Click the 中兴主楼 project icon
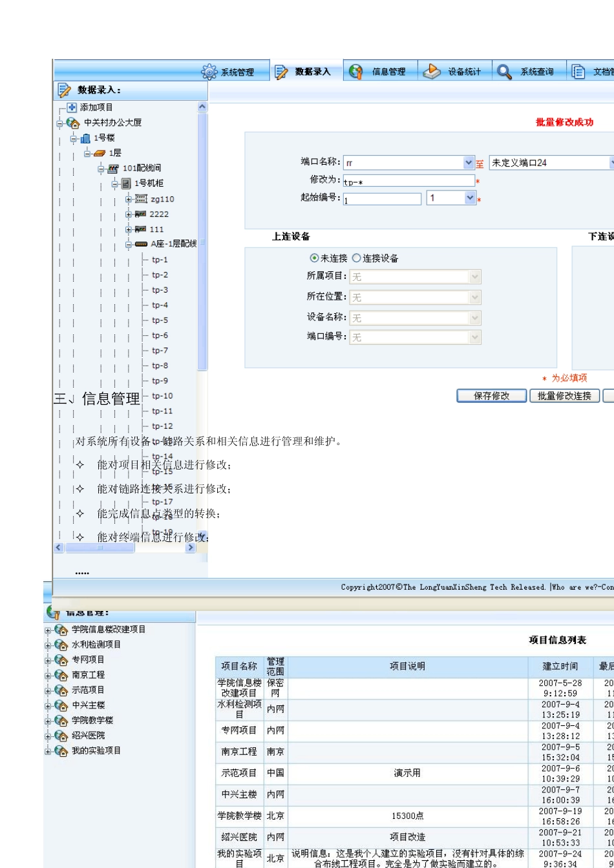Image resolution: width=614 pixels, height=868 pixels. click(x=61, y=705)
